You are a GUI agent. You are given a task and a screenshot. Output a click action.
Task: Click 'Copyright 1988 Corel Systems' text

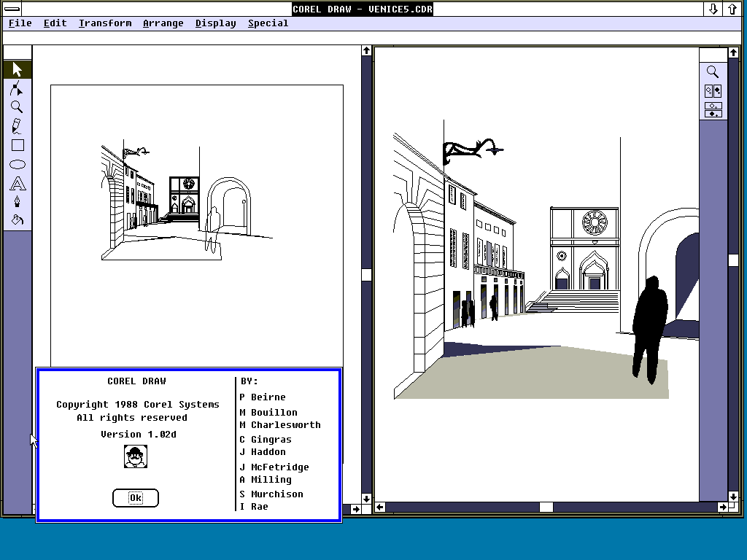click(x=138, y=405)
